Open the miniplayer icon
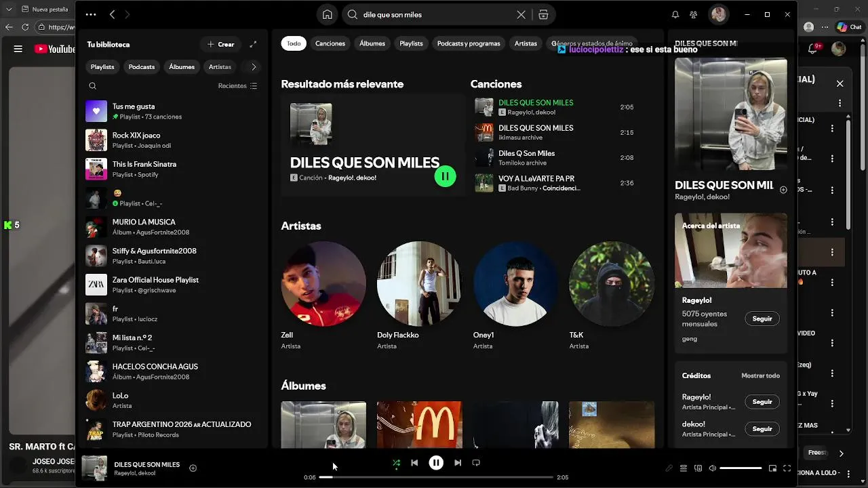The width and height of the screenshot is (868, 488). point(772,468)
